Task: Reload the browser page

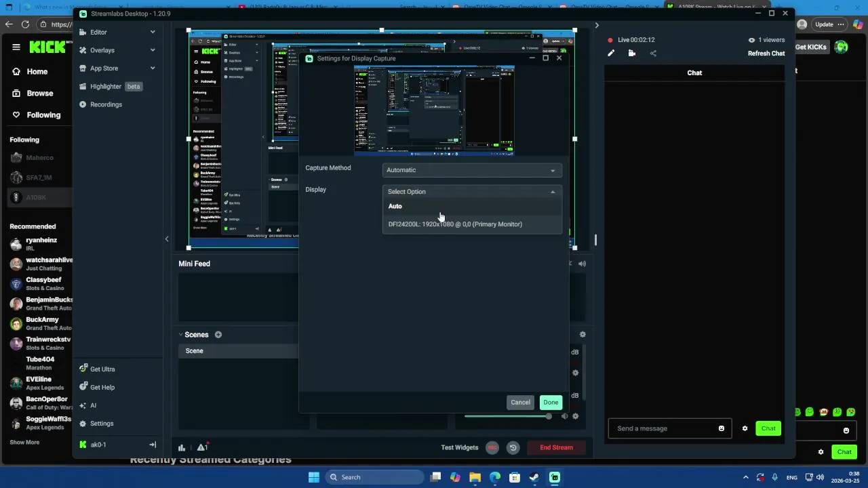Action: [25, 24]
